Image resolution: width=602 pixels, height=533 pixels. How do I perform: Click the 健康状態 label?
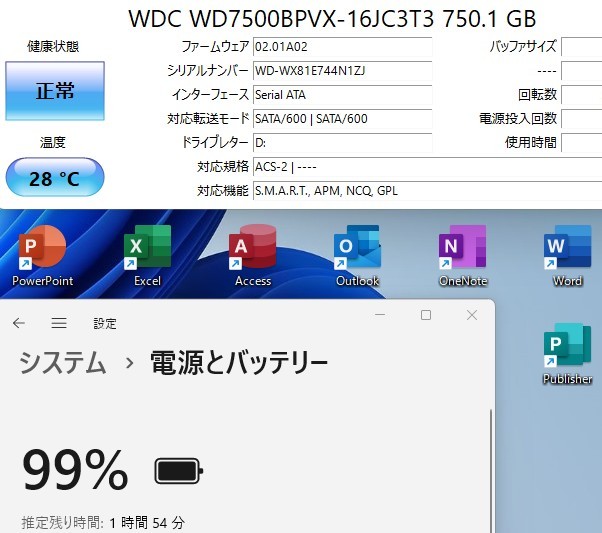tap(53, 46)
